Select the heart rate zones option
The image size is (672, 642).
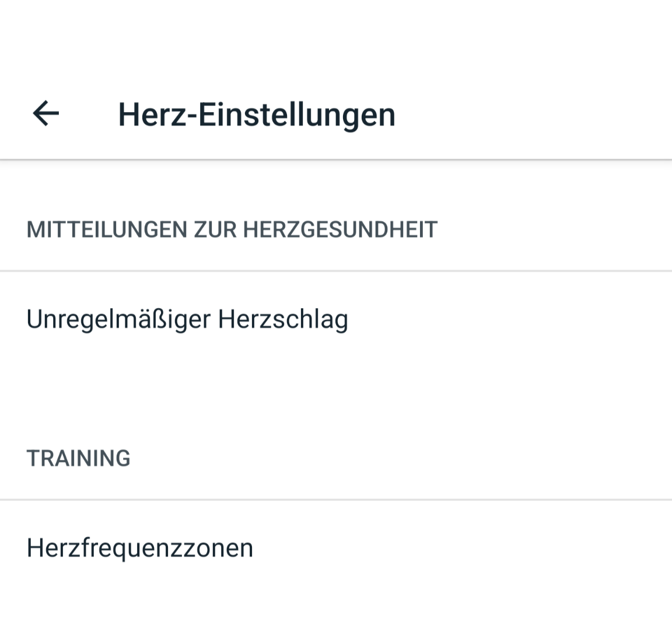[140, 548]
